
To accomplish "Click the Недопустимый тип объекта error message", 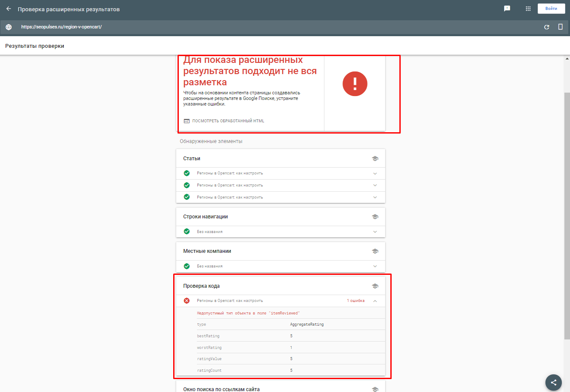I will pos(248,313).
